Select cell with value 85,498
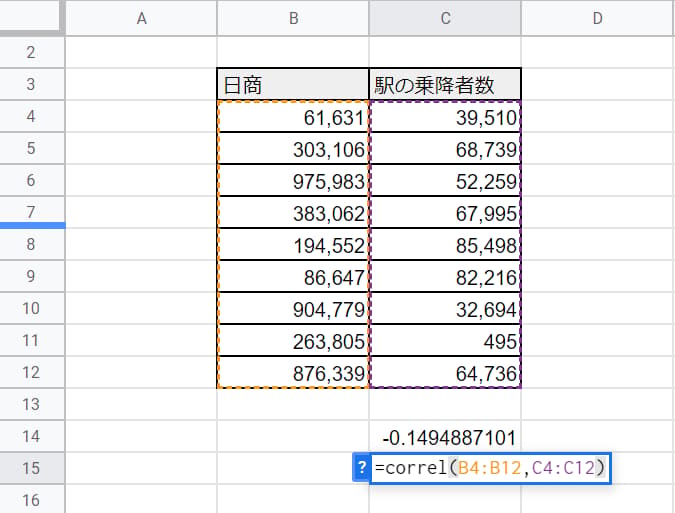Viewport: 675px width, 513px height. [x=445, y=244]
